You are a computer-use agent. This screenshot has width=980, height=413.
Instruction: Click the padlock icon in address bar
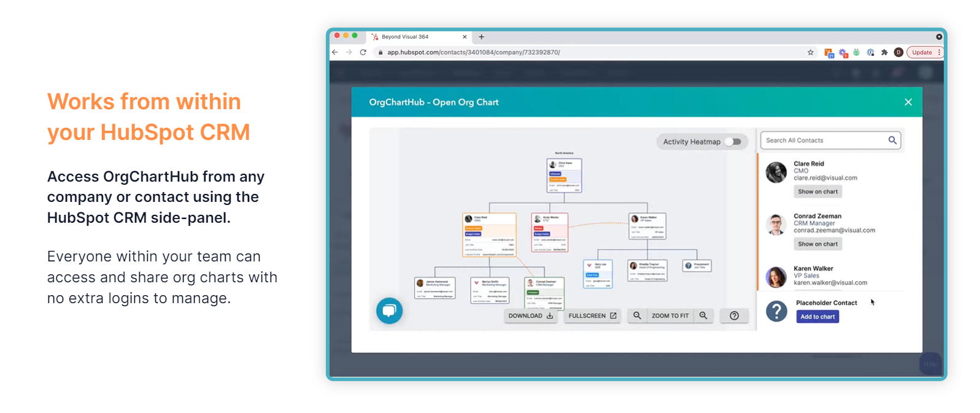pos(380,53)
